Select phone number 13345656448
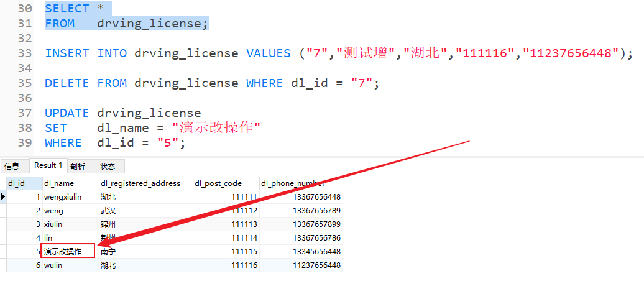Screen dimensions: 644x281 (301, 251)
